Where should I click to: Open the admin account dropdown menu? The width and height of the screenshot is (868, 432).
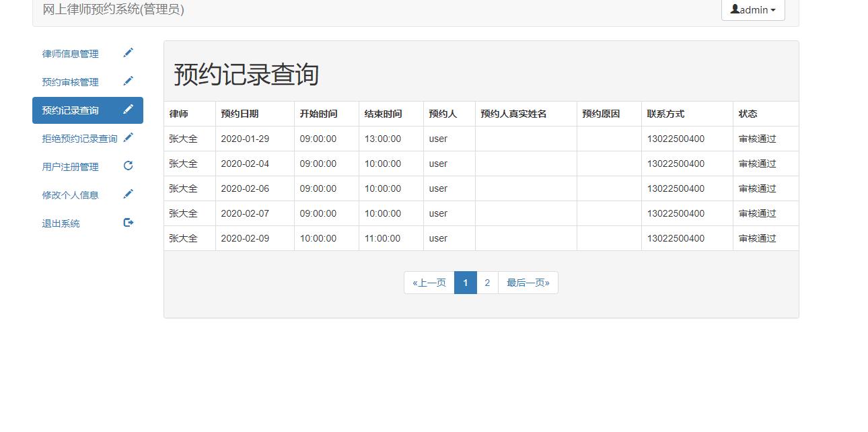point(753,9)
